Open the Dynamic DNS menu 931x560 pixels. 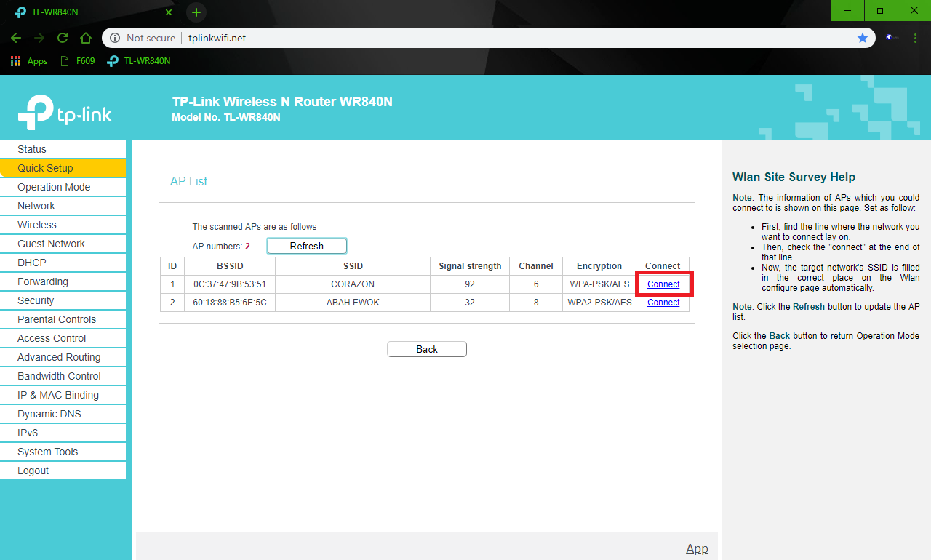[x=63, y=414]
